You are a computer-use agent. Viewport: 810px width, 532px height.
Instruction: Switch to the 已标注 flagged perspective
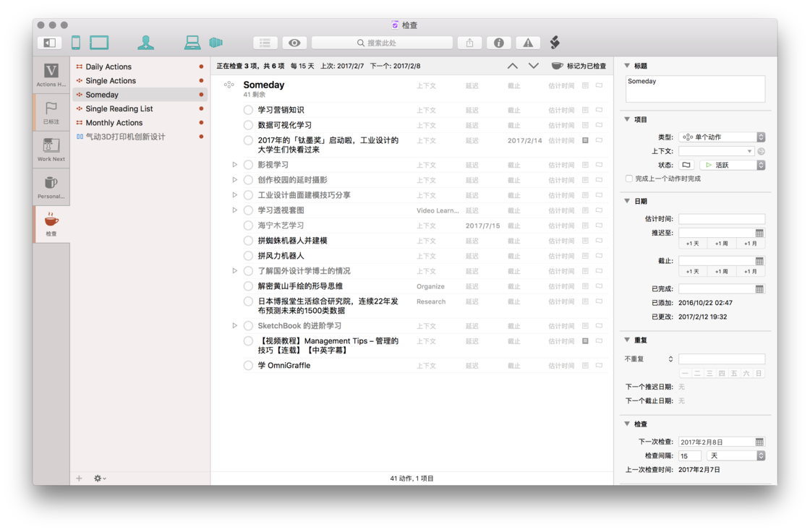click(51, 112)
